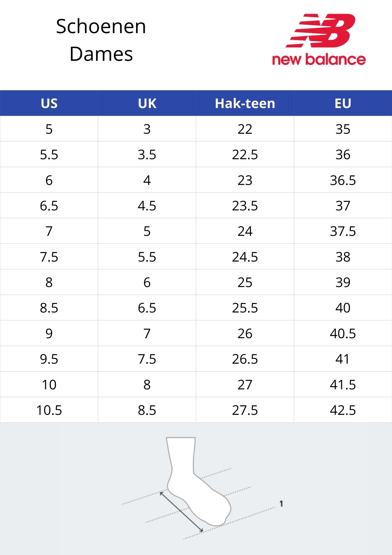Click EU size 39 cell
This screenshot has height=555, width=392.
(x=343, y=282)
